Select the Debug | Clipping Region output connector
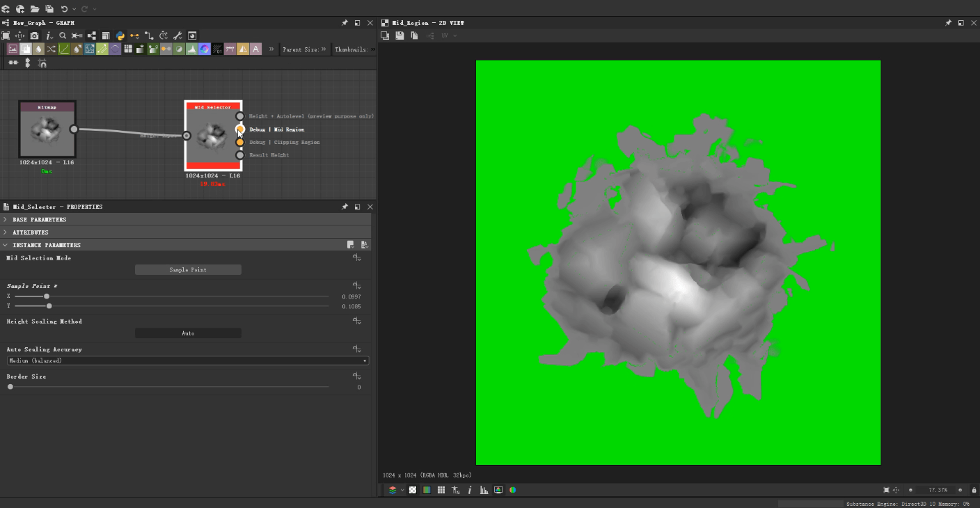 click(240, 142)
